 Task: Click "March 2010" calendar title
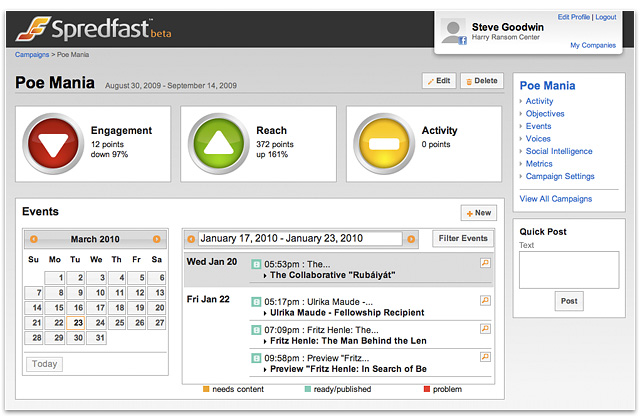click(95, 239)
